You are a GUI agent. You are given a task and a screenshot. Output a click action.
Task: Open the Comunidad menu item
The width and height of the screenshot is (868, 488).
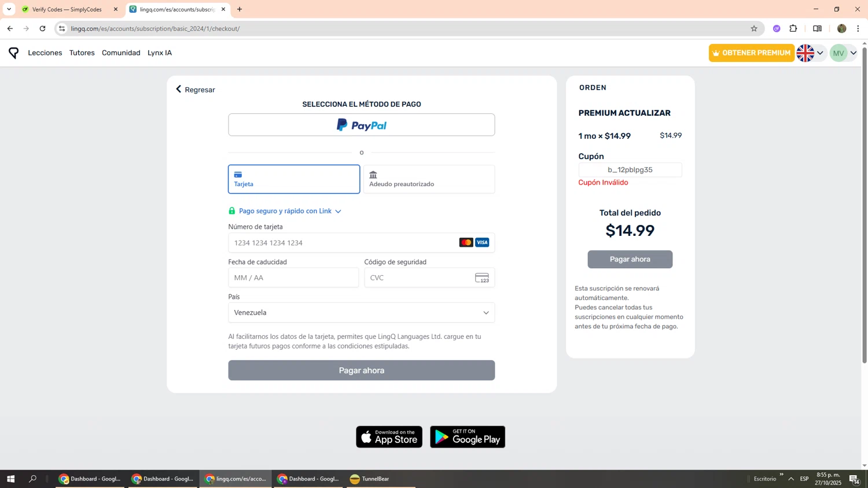(x=121, y=53)
